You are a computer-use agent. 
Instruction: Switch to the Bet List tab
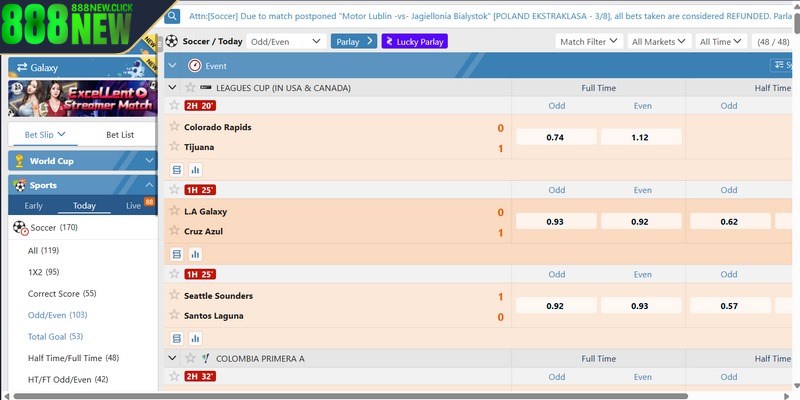pos(120,134)
